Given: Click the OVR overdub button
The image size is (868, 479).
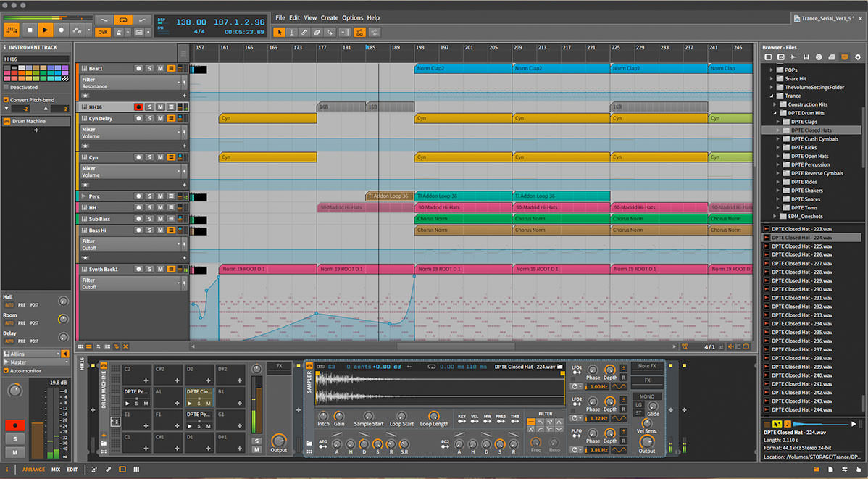Looking at the screenshot, I should tap(102, 33).
